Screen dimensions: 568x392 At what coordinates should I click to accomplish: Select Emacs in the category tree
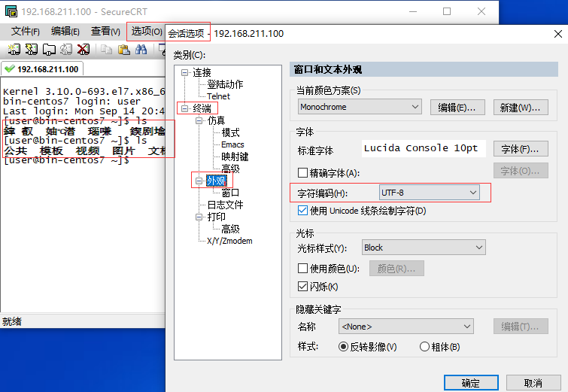(232, 144)
